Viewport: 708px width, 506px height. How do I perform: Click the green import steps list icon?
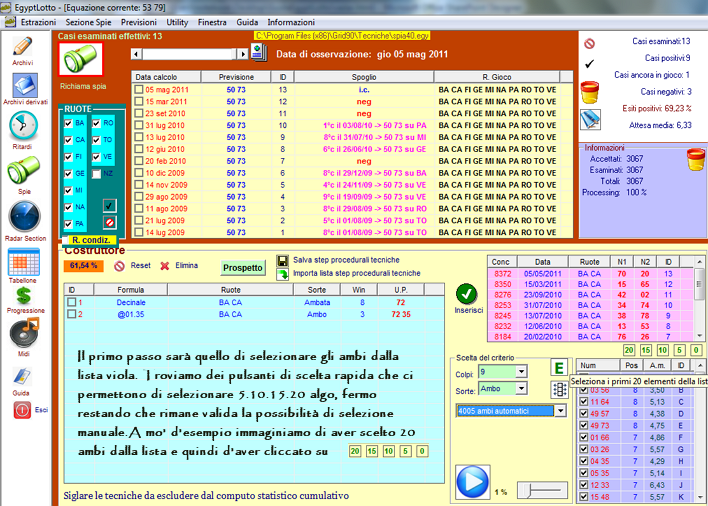(x=283, y=274)
